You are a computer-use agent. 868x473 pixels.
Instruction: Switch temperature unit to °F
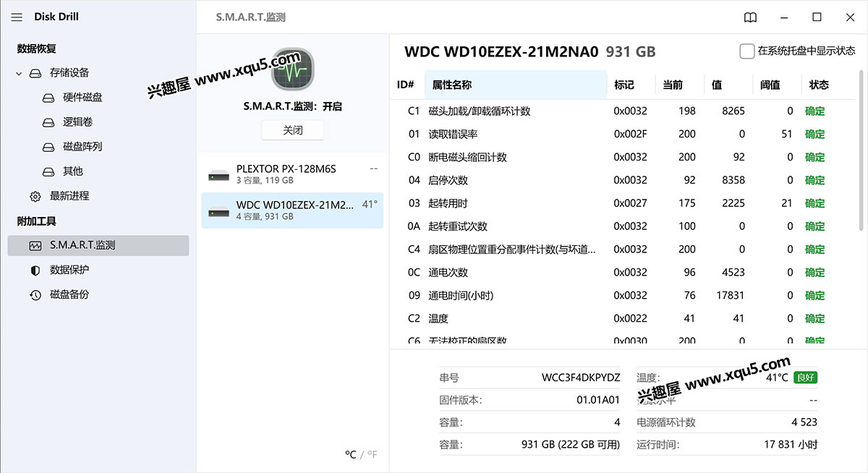click(371, 454)
